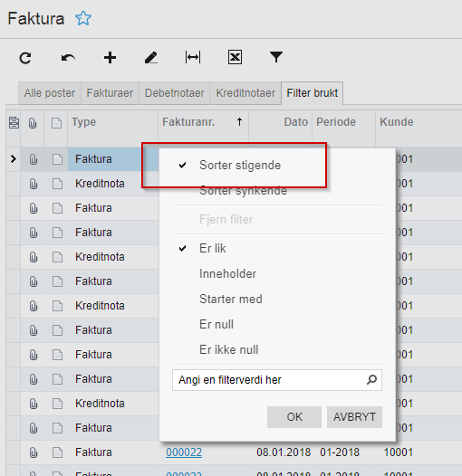Select the Sorter stigende option
462x476 pixels.
(x=240, y=165)
